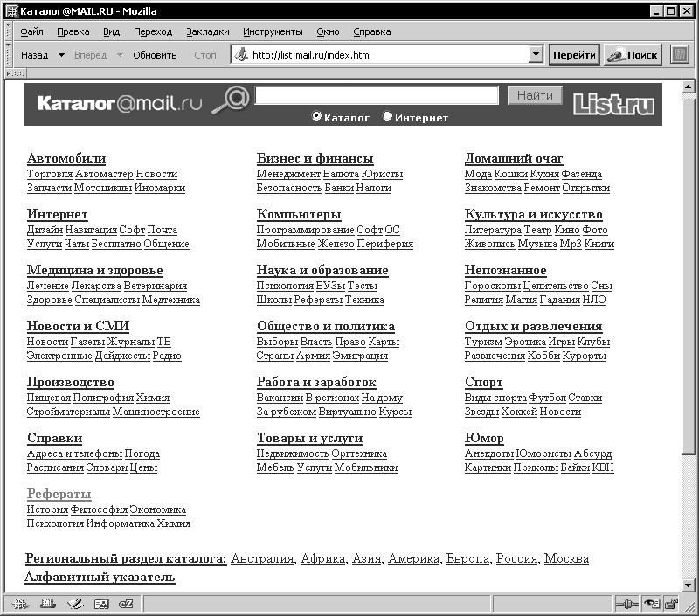699x616 pixels.
Task: Click the Программирование sublink
Action: coord(305,230)
